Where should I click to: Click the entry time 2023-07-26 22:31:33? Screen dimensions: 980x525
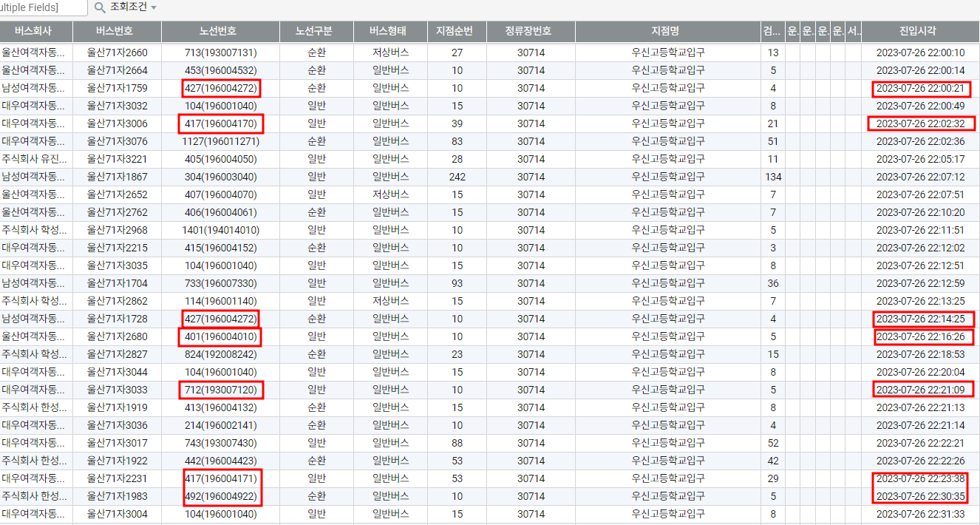tap(920, 514)
